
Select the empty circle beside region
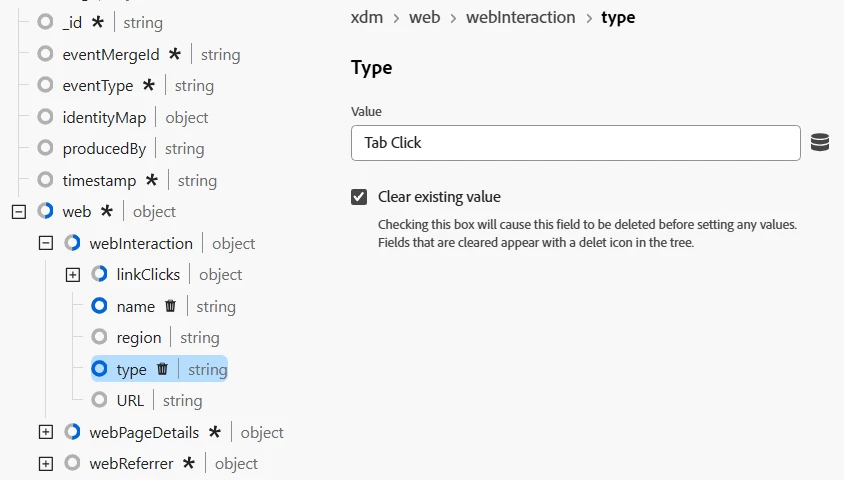pos(100,337)
